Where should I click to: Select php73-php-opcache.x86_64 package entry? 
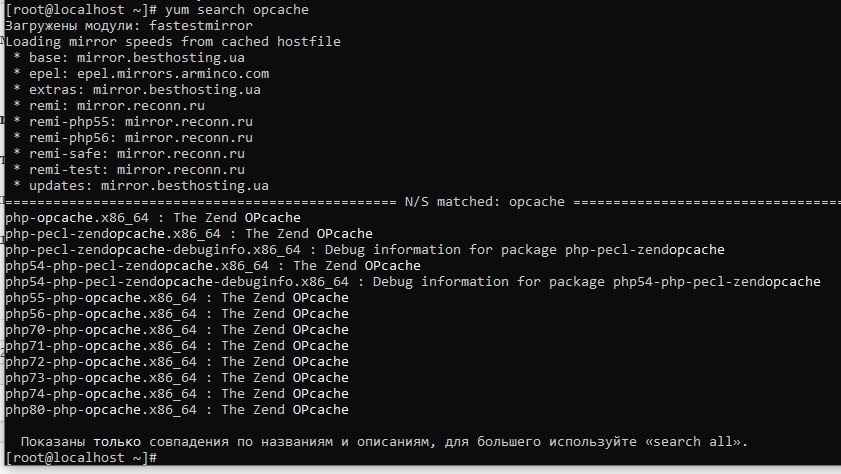point(177,378)
